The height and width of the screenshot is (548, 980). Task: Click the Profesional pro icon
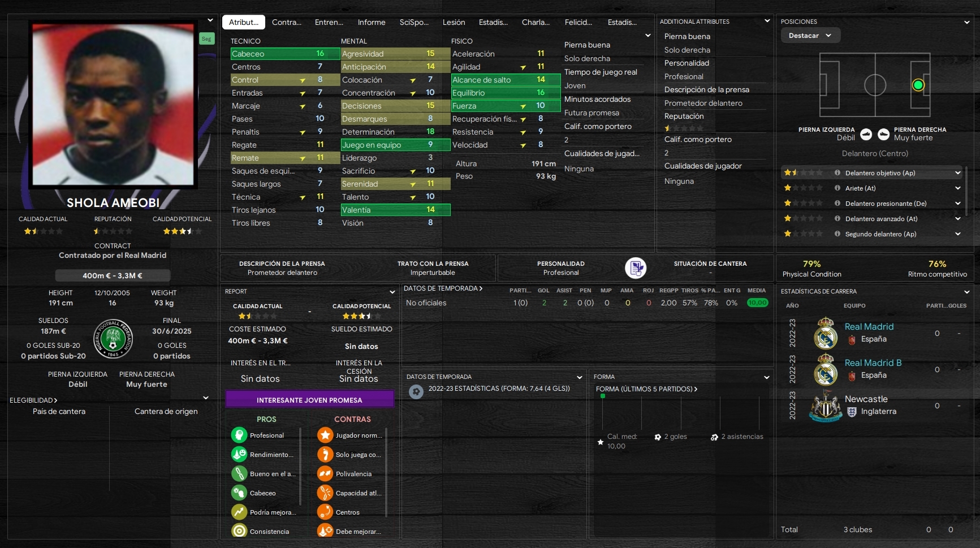(239, 435)
